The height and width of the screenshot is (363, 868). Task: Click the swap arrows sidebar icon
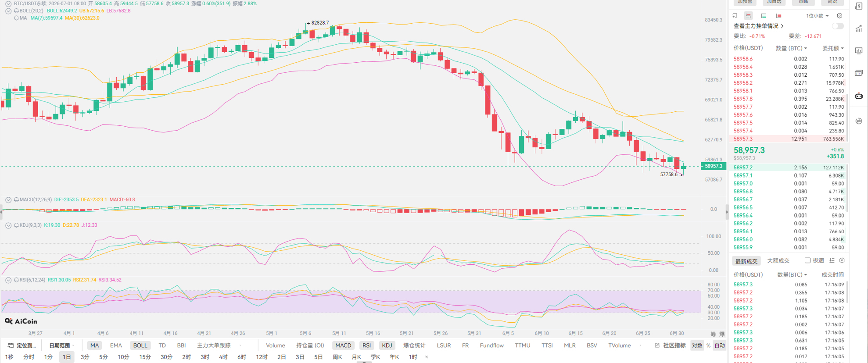(x=859, y=121)
